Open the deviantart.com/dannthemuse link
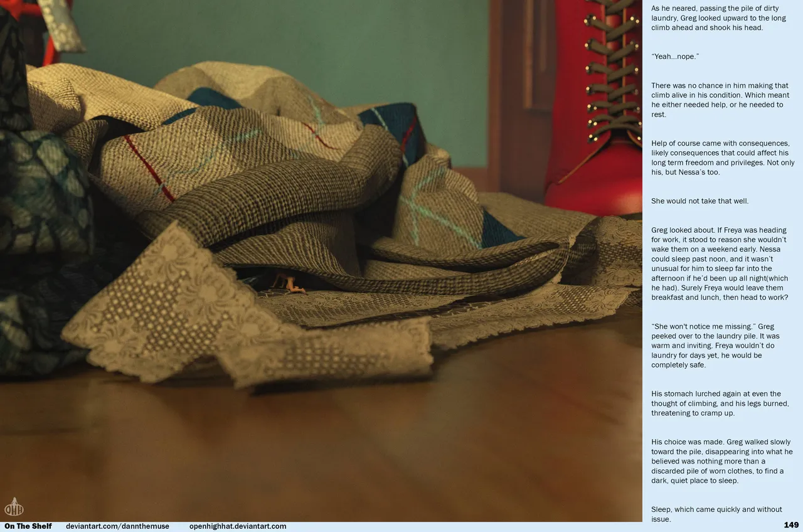The width and height of the screenshot is (803, 532). point(117,526)
